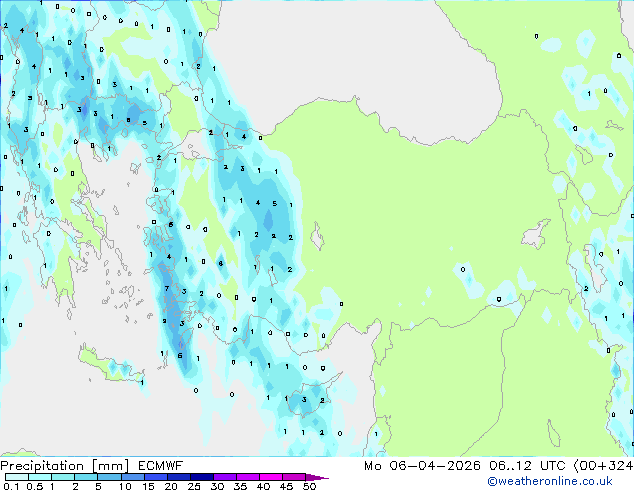This screenshot has height=490, width=634.
Task: Click the "15" legend scale label
Action: 148,486
